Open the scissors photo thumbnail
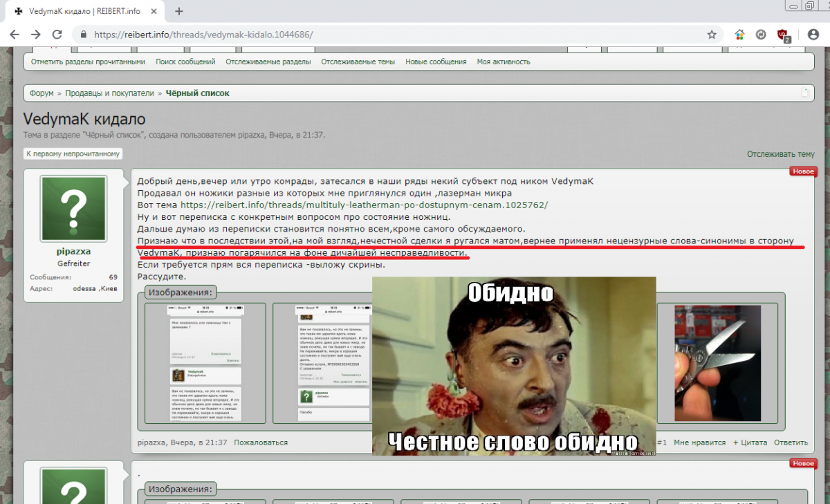830x504 pixels. pos(717,364)
